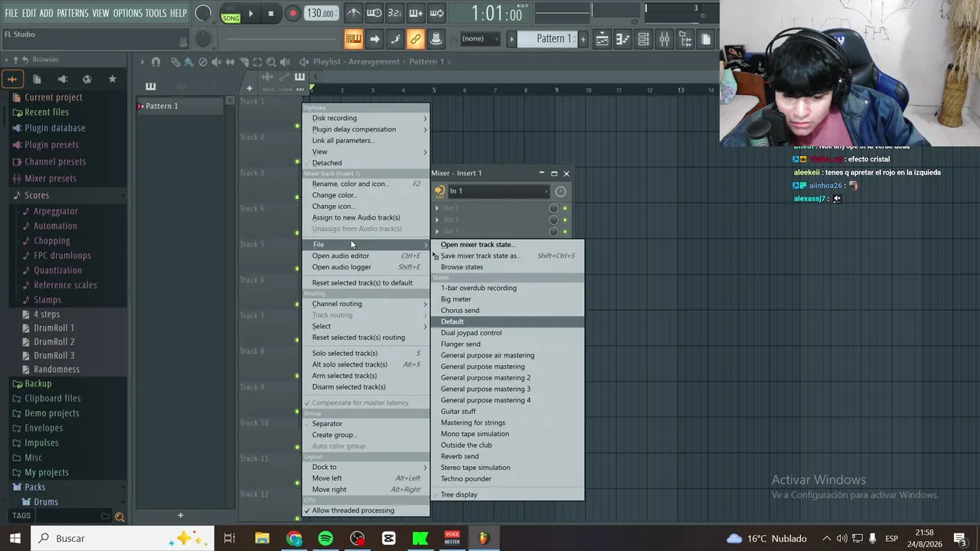Expand the Packs folder in browser

(34, 487)
